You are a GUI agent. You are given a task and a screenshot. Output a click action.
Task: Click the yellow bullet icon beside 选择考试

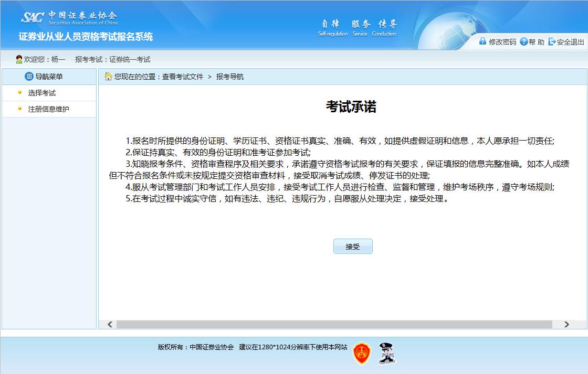[x=19, y=93]
